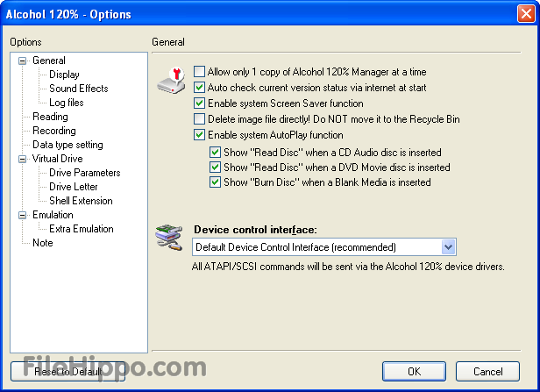Open Drive Parameters settings

click(x=85, y=173)
